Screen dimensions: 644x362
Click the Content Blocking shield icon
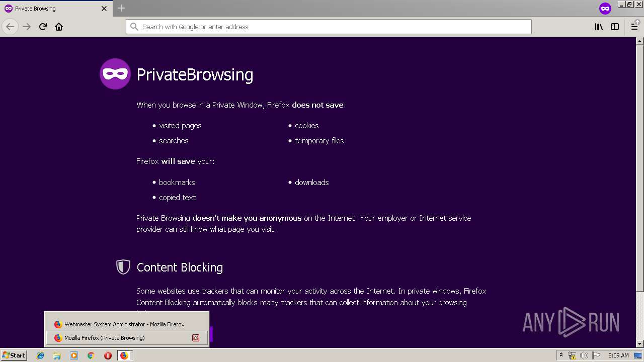(x=123, y=267)
